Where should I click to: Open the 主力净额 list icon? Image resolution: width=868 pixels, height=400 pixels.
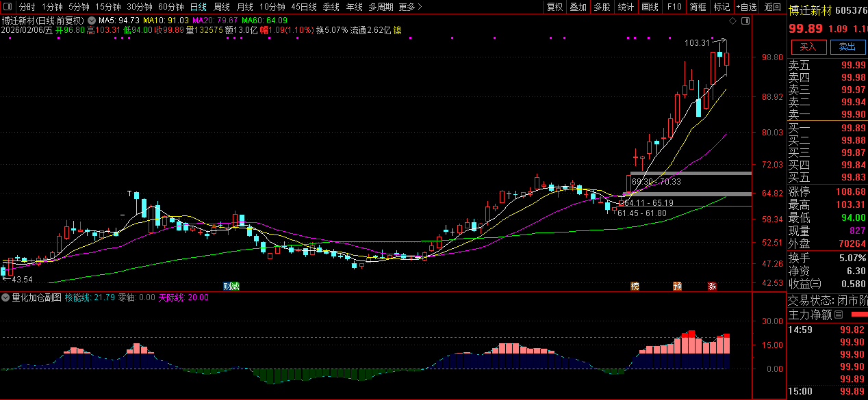tap(839, 315)
